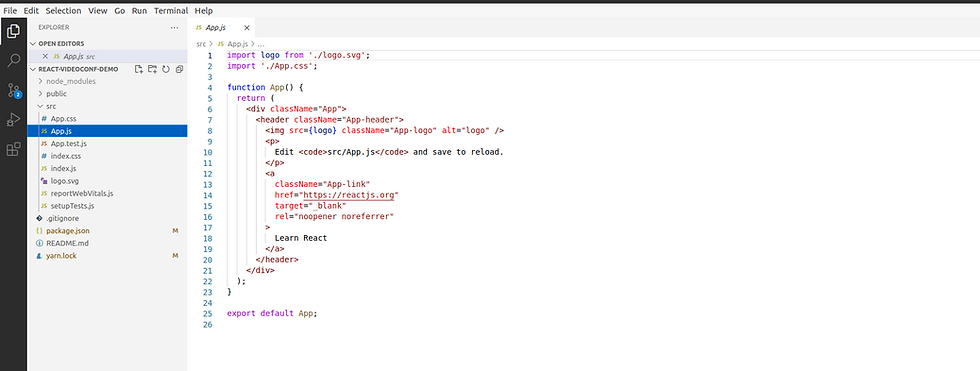Open the Explorer activity bar icon
This screenshot has width=980, height=371.
tap(13, 31)
